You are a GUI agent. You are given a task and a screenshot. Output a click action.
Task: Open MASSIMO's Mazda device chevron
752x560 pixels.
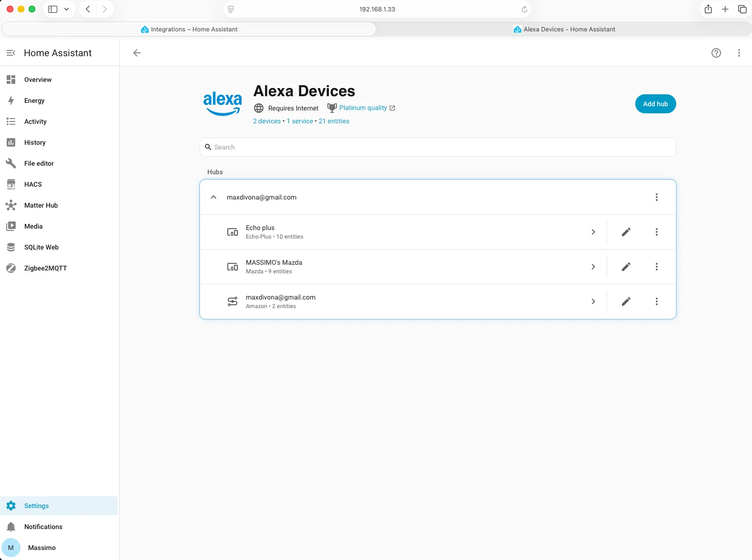point(593,267)
